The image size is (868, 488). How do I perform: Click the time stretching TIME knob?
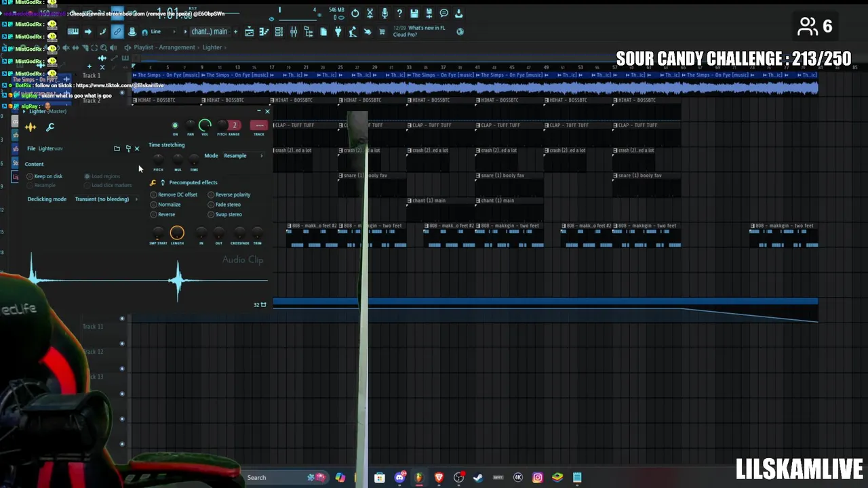pos(194,160)
